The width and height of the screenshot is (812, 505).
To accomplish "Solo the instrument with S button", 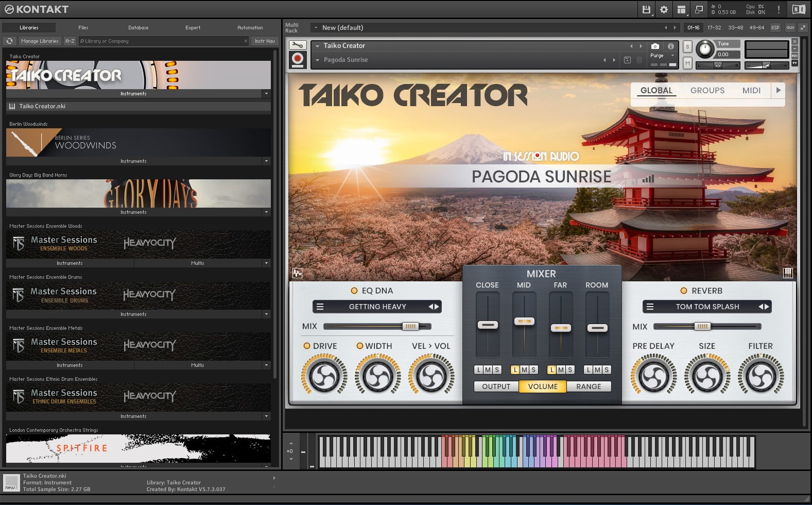I will click(x=687, y=46).
